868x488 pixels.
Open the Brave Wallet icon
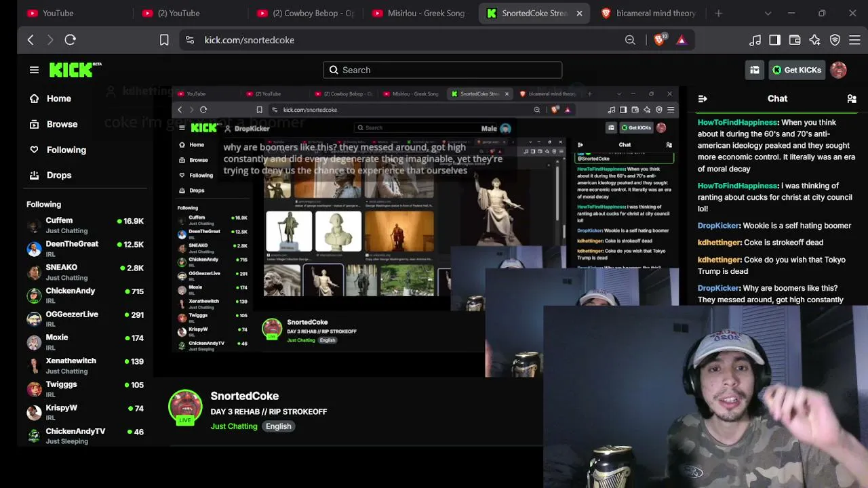[x=795, y=40]
